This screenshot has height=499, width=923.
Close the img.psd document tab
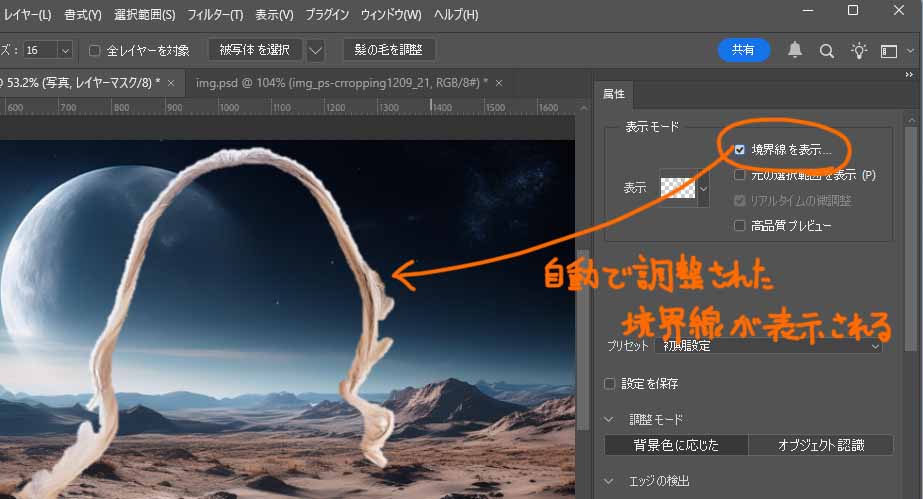point(499,82)
